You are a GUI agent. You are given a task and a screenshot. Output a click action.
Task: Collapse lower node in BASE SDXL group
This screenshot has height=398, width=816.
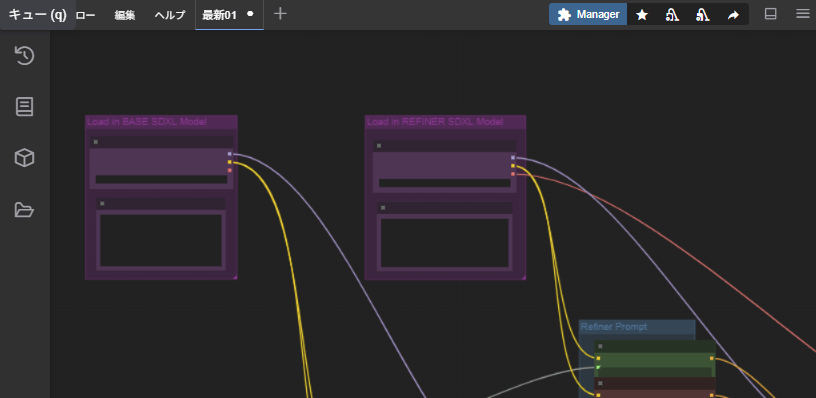[x=102, y=203]
